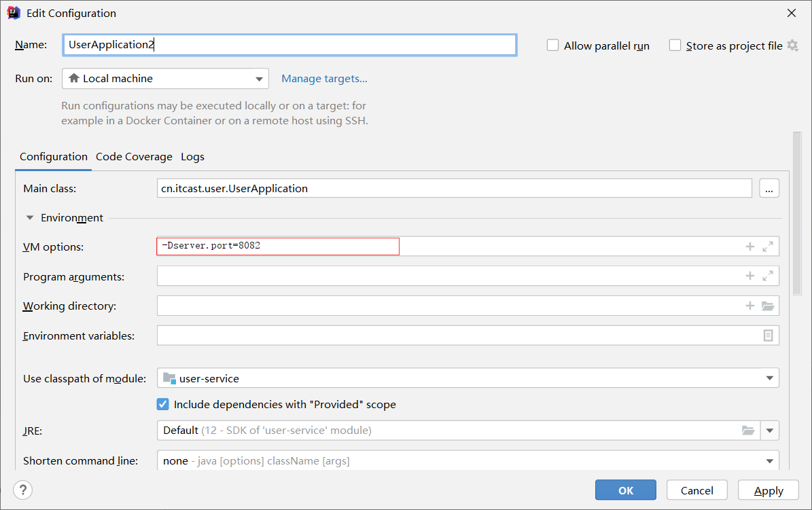The width and height of the screenshot is (812, 510).
Task: Open Shorten command line dropdown
Action: click(x=468, y=460)
